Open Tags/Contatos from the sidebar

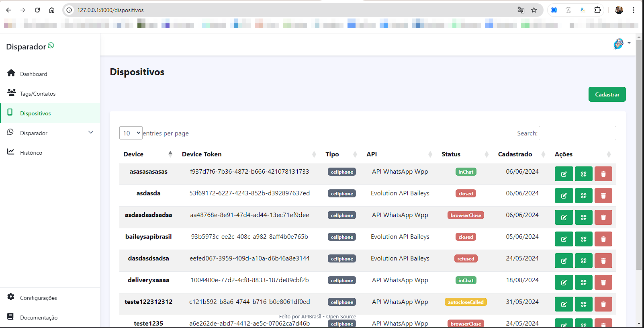click(x=50, y=94)
